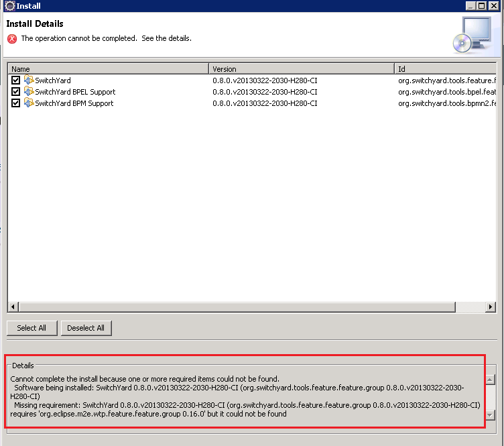
Task: Click the org.switchyard.tools.bpel id cell
Action: [x=447, y=92]
